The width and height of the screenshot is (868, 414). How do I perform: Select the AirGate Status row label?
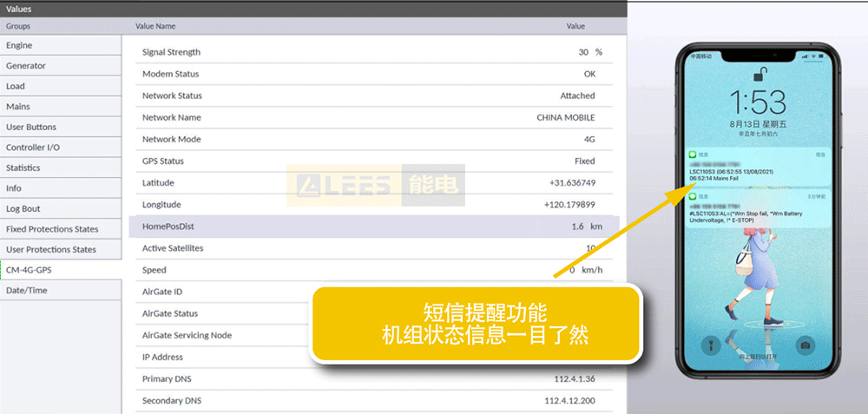170,314
